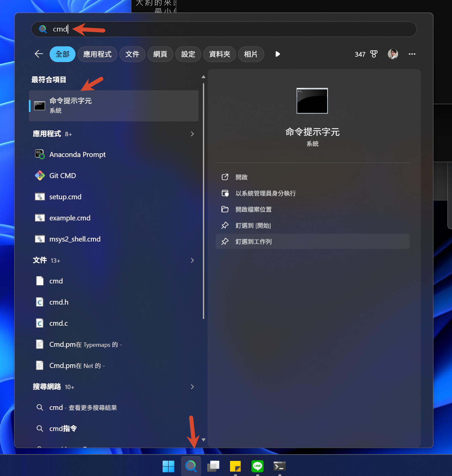Open Cmd.pm in Typemaps result

[x=114, y=345]
